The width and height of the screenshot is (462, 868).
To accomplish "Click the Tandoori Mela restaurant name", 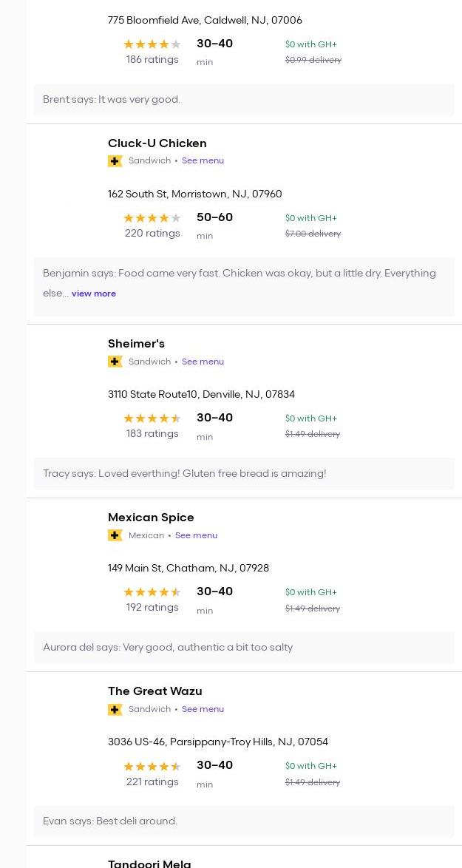I will pyautogui.click(x=149, y=863).
